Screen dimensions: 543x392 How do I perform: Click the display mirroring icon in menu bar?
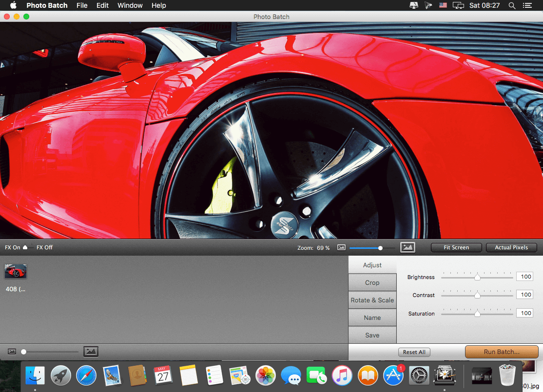pos(458,5)
